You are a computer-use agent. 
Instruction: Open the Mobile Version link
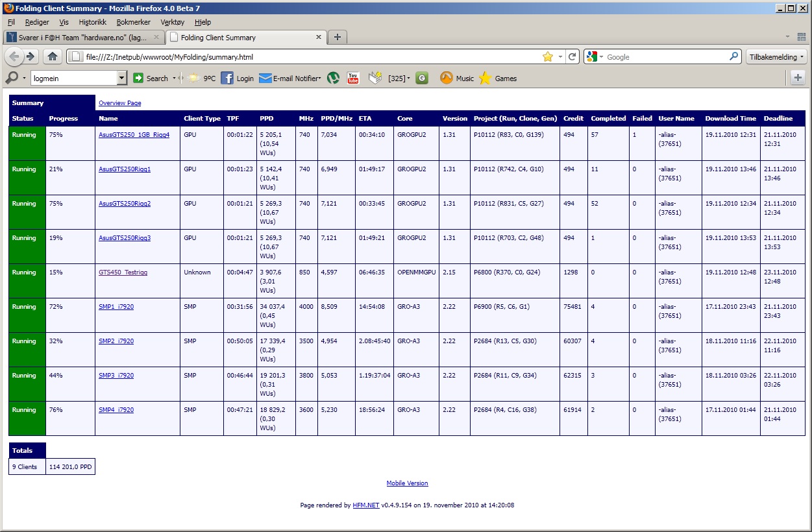pos(407,483)
